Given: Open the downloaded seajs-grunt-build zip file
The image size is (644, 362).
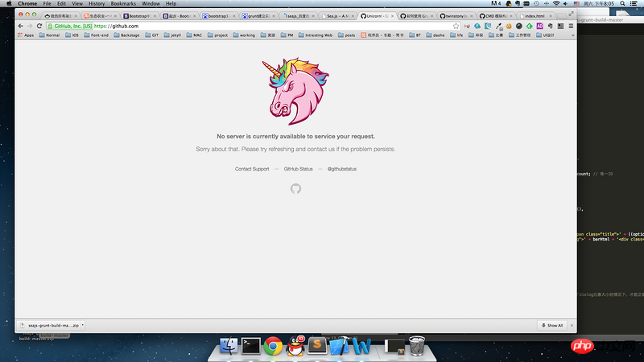Looking at the screenshot, I should pyautogui.click(x=49, y=325).
